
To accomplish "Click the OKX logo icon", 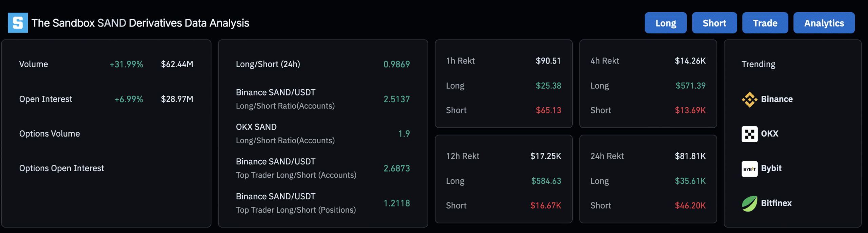I will tap(749, 134).
